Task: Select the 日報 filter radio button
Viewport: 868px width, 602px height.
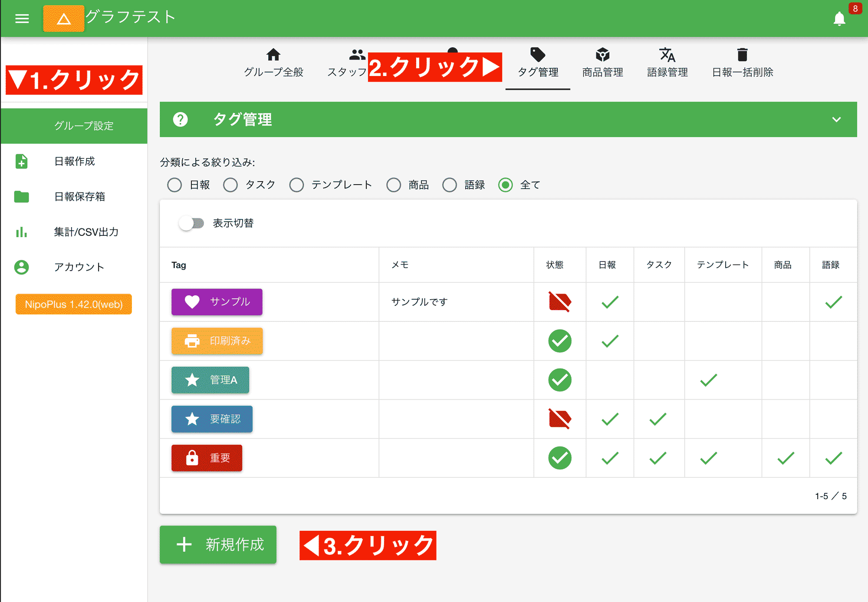Action: 174,185
